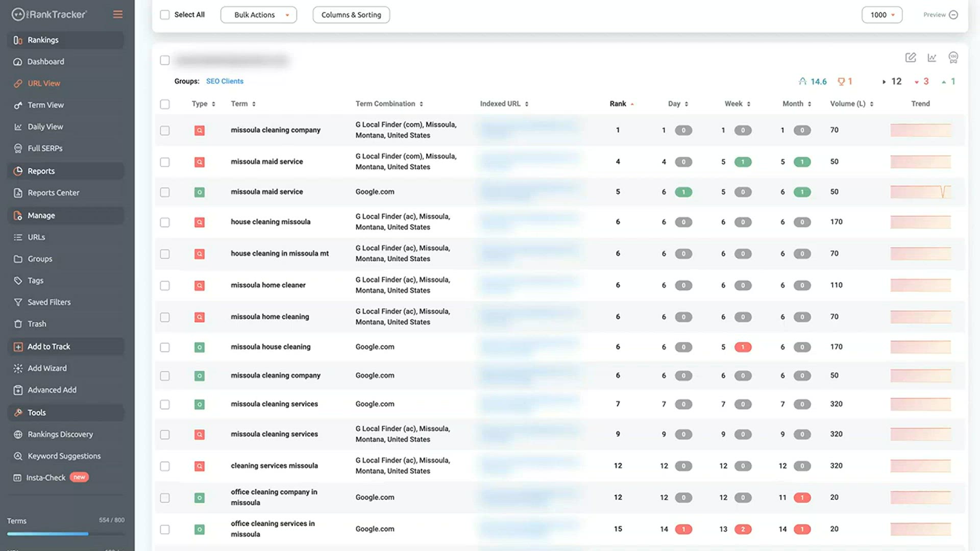Sort by the Day column
Viewport: 980px width, 551px height.
tap(678, 104)
